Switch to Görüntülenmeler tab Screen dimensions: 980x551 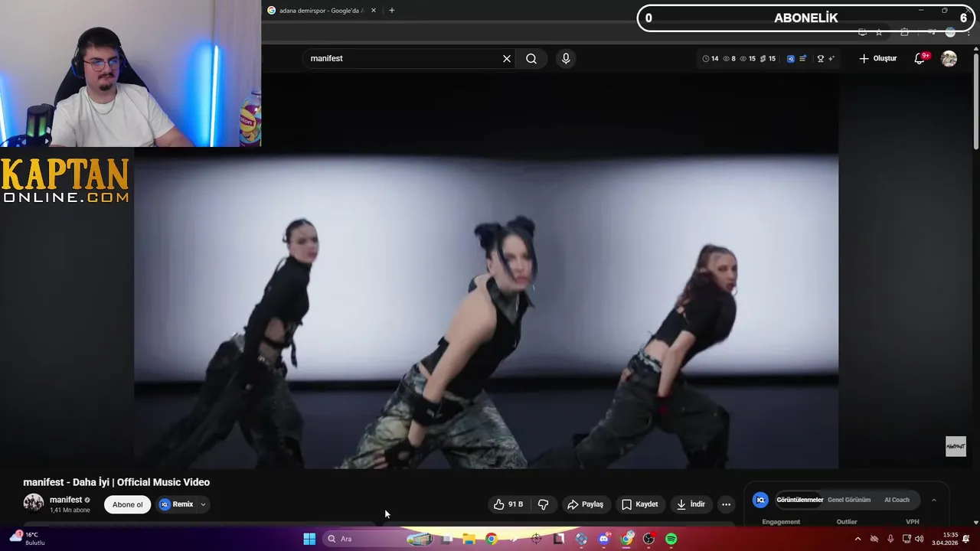tap(799, 500)
